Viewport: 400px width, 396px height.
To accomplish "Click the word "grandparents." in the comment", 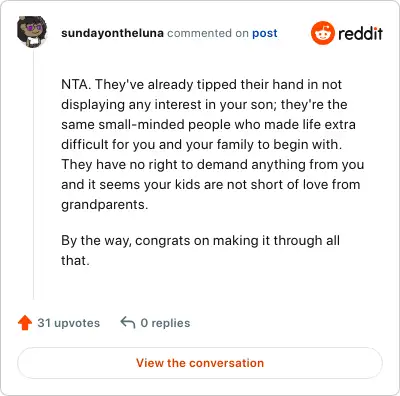I will coord(104,205).
